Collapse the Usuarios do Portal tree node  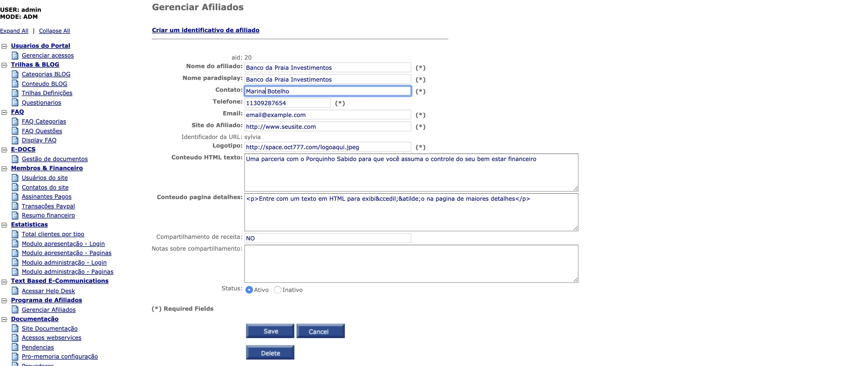tap(4, 46)
